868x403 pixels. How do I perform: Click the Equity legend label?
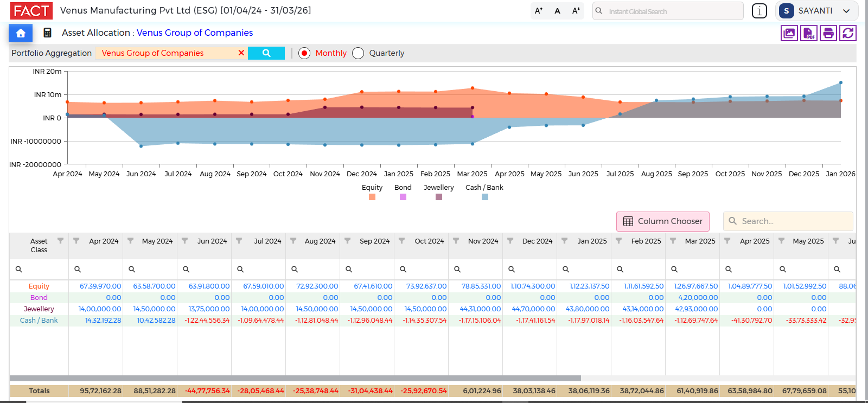372,188
